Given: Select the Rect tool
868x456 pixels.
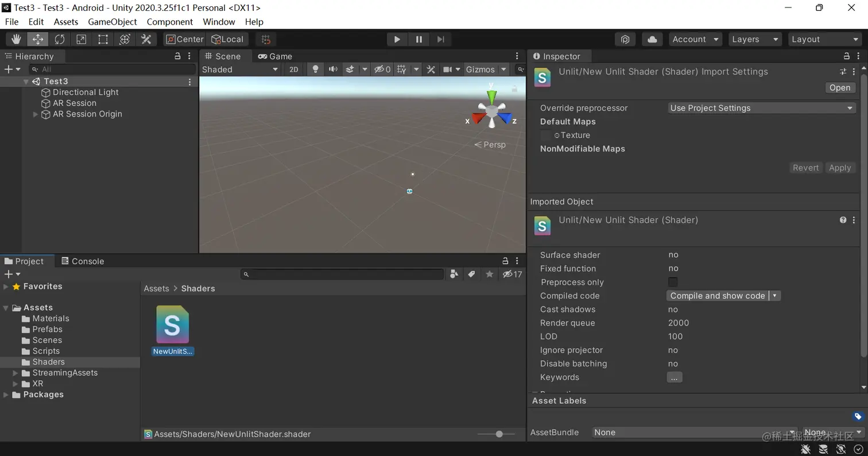Looking at the screenshot, I should 103,39.
